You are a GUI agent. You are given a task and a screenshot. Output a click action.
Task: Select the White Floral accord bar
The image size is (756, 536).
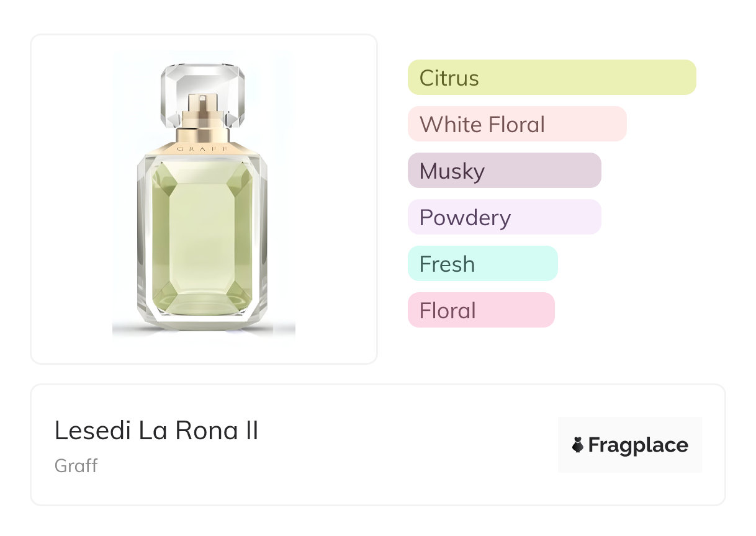(516, 124)
